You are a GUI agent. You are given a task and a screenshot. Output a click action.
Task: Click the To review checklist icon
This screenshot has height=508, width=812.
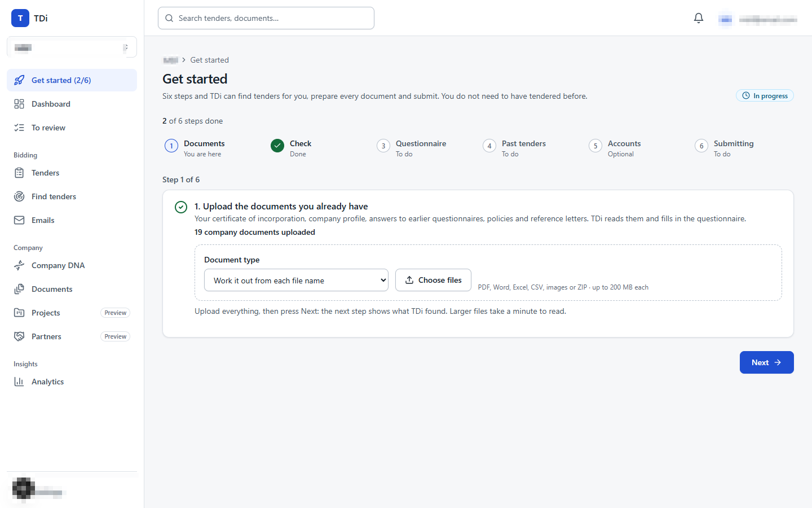click(19, 128)
